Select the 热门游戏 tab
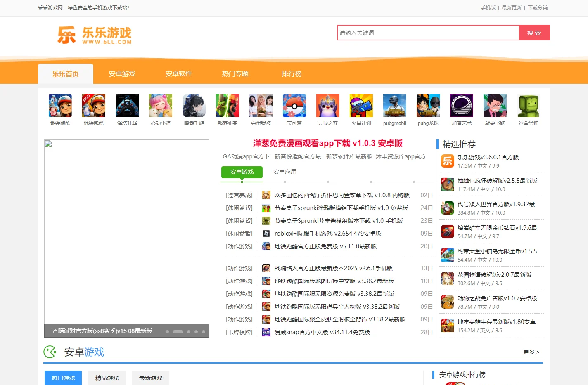588x385 pixels. click(63, 378)
